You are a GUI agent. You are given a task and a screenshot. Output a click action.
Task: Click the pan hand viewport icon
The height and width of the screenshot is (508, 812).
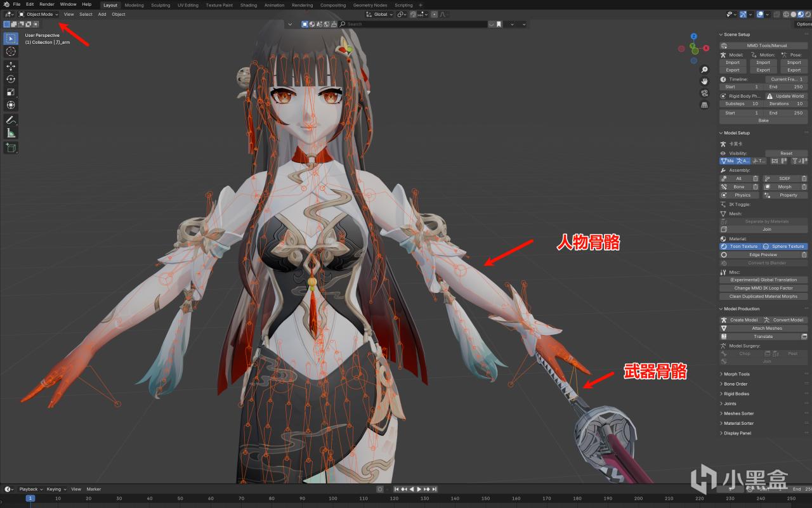pos(704,82)
